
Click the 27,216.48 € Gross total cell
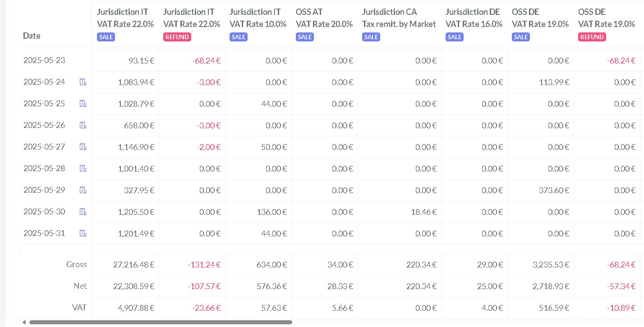pyautogui.click(x=133, y=265)
